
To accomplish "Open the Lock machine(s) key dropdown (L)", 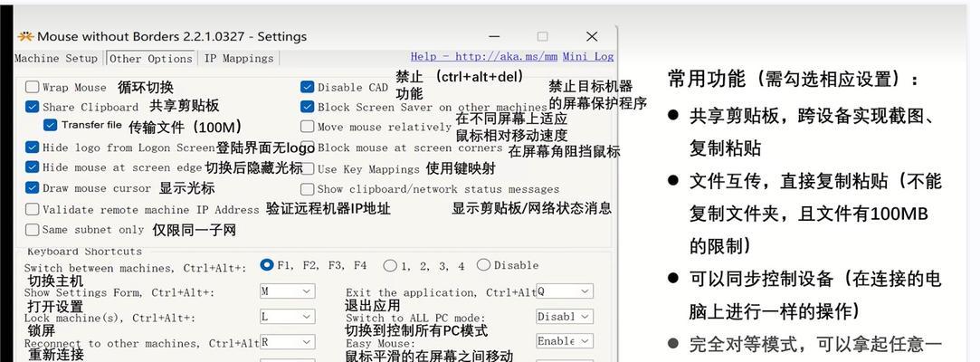I will pos(288,317).
